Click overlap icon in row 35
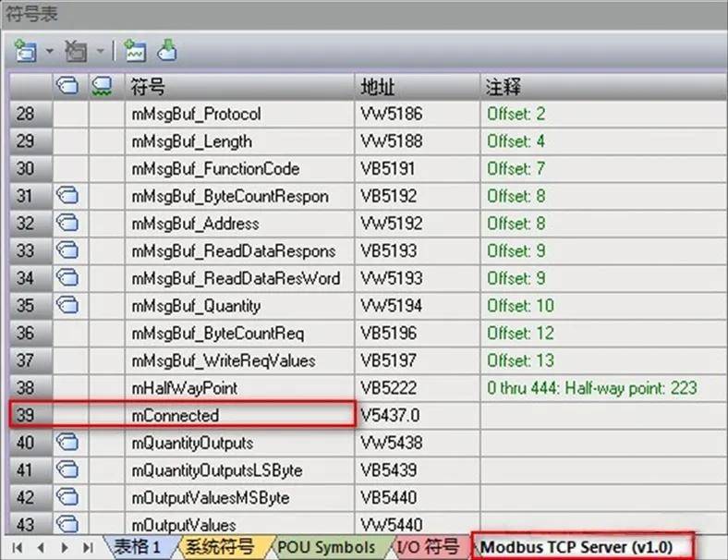Screen dimensions: 728x560 [x=67, y=305]
